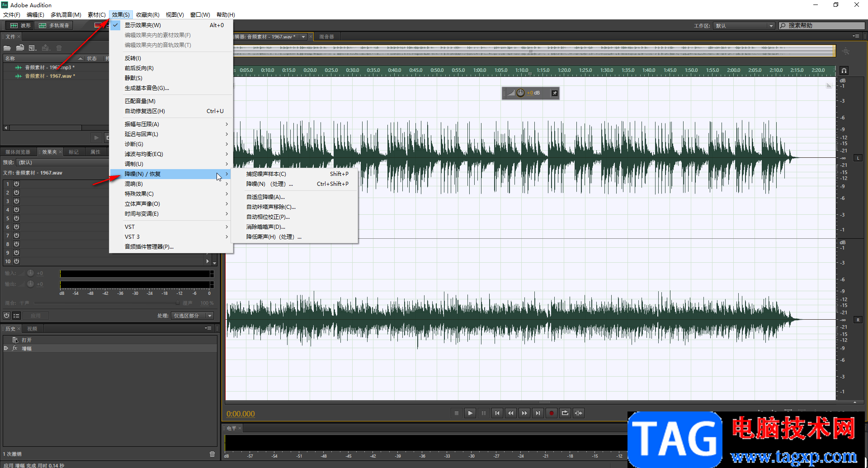Toggle the effects rack main power button

6,316
